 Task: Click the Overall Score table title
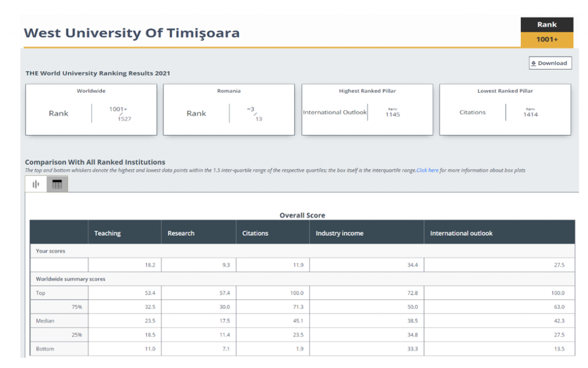(x=302, y=215)
